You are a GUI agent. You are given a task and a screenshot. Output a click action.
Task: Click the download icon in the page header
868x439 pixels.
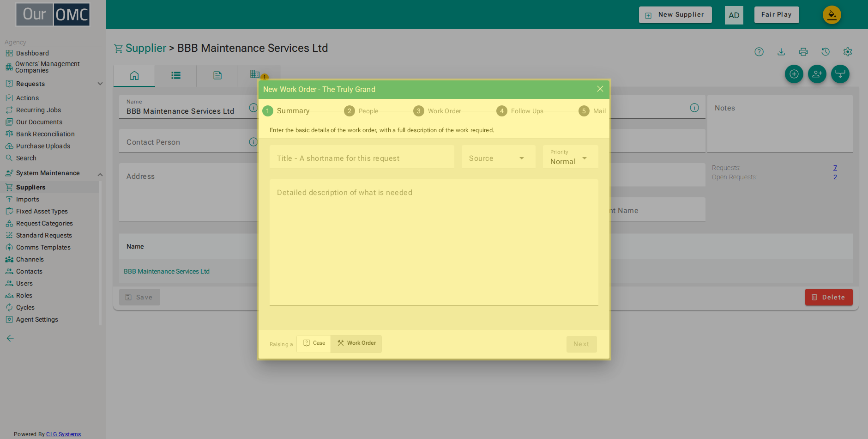pos(781,52)
